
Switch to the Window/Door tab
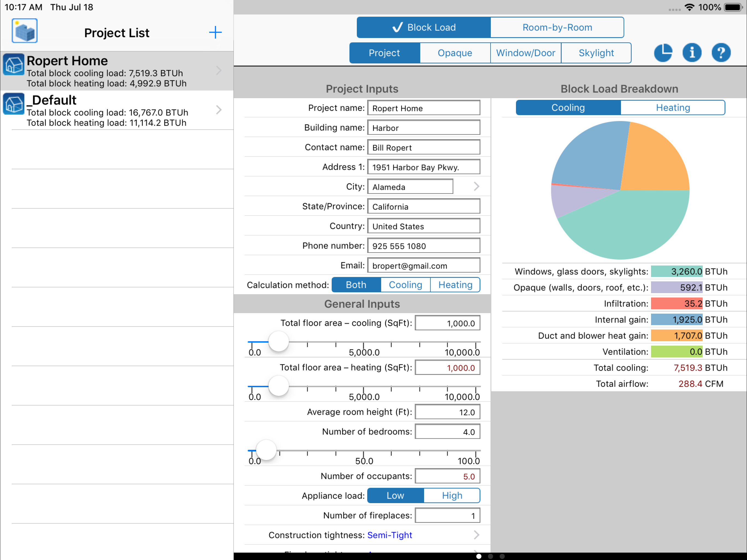[x=526, y=53]
